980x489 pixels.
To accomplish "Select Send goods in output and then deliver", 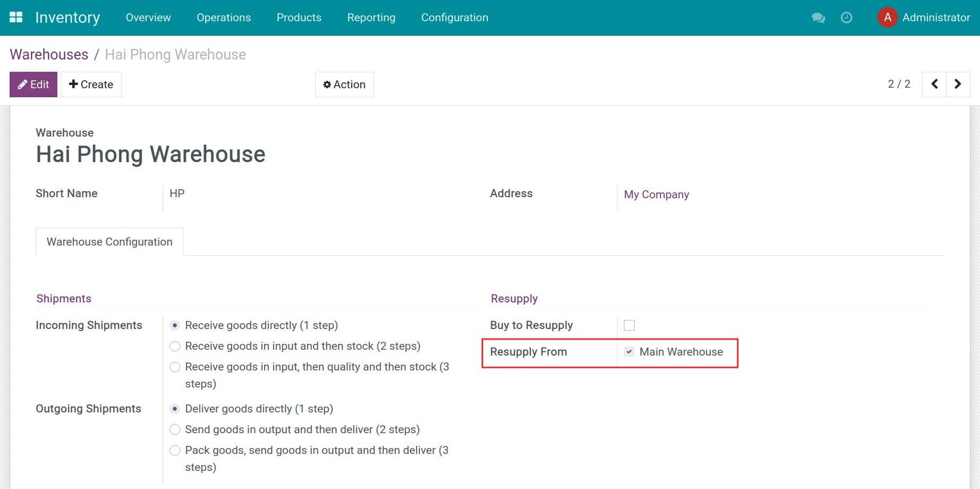I will tap(175, 429).
